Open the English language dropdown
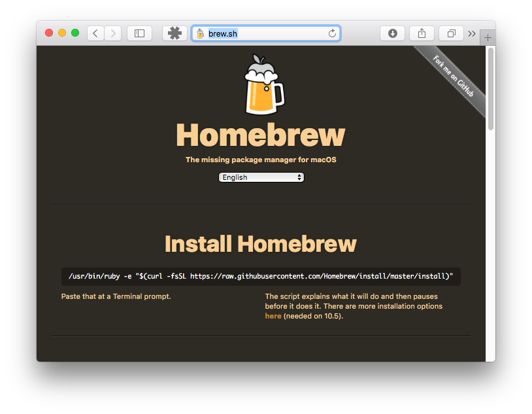The height and width of the screenshot is (414, 532). [261, 177]
